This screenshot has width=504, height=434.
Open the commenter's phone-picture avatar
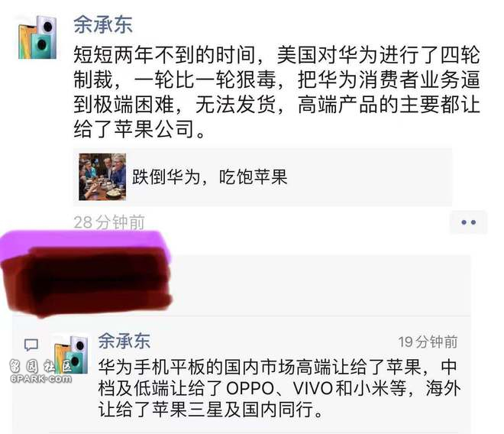[x=71, y=354]
